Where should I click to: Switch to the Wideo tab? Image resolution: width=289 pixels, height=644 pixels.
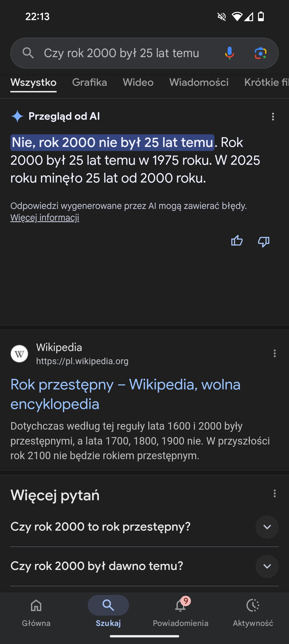pos(138,83)
